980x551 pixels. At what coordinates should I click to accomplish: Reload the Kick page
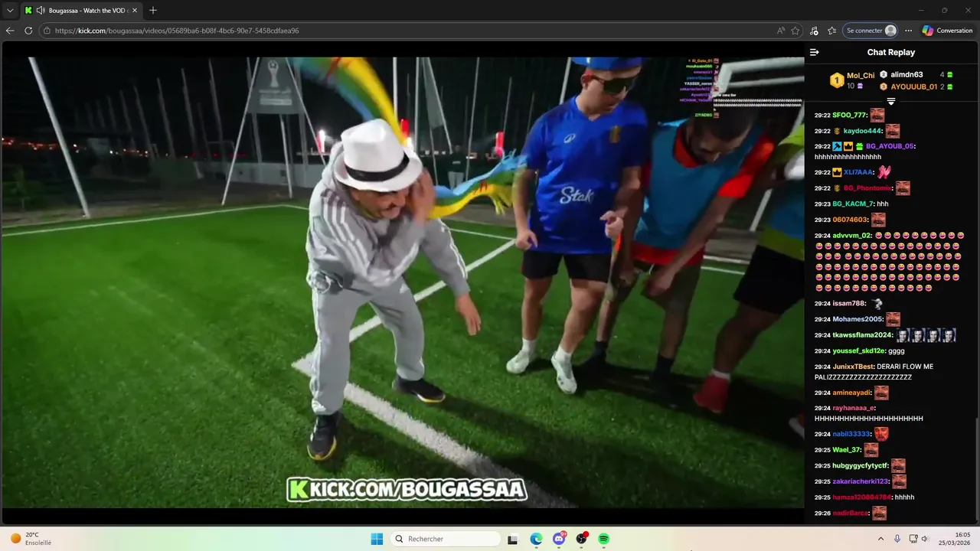tap(28, 31)
